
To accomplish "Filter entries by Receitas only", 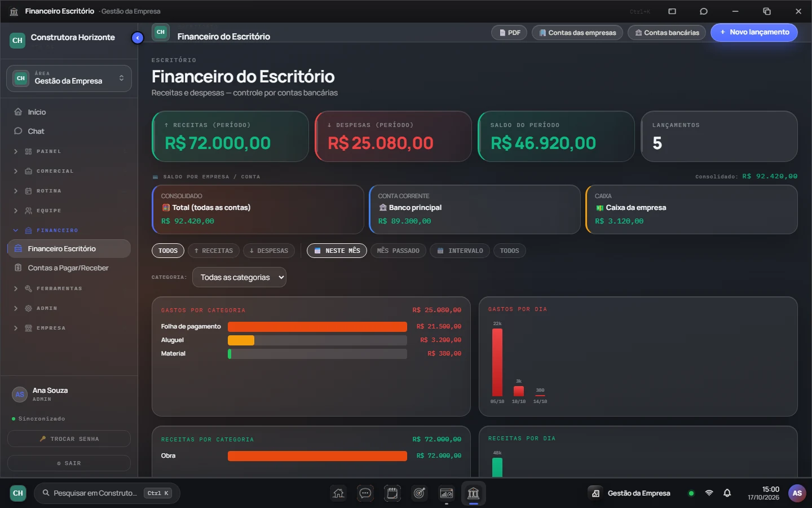I will pos(213,251).
